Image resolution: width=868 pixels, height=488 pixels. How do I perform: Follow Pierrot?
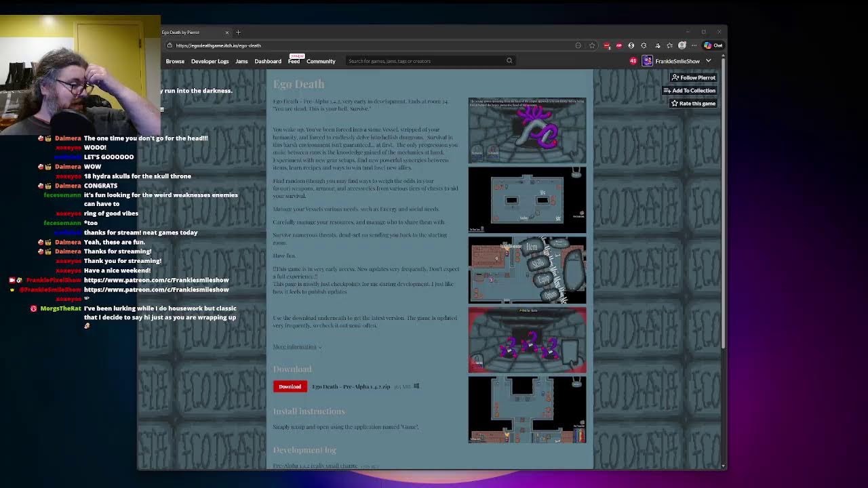[x=693, y=77]
